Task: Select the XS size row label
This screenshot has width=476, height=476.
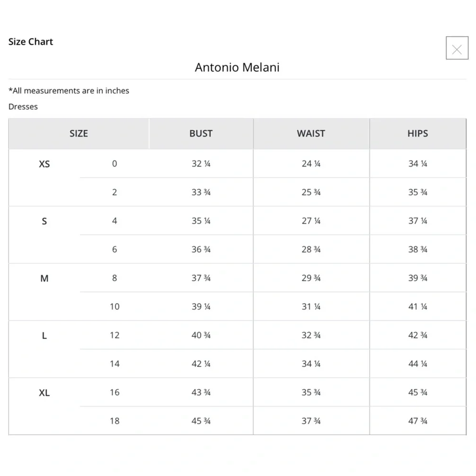Action: 44,164
